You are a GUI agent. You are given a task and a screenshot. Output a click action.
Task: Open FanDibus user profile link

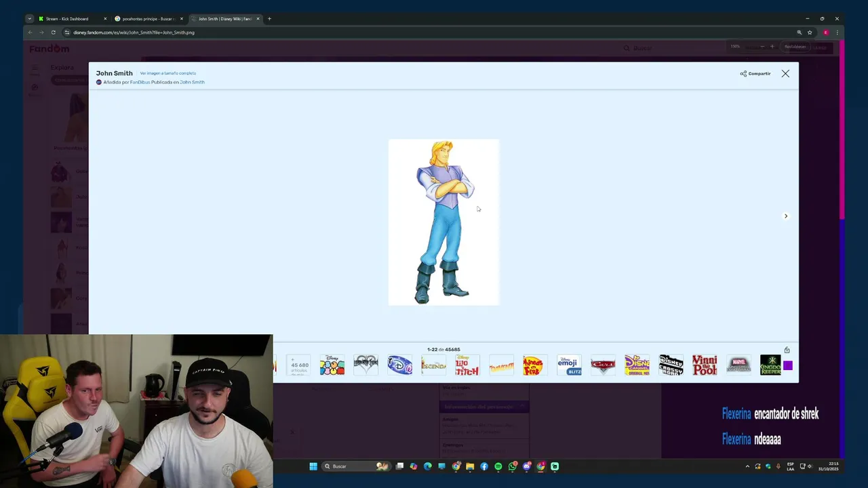point(140,82)
